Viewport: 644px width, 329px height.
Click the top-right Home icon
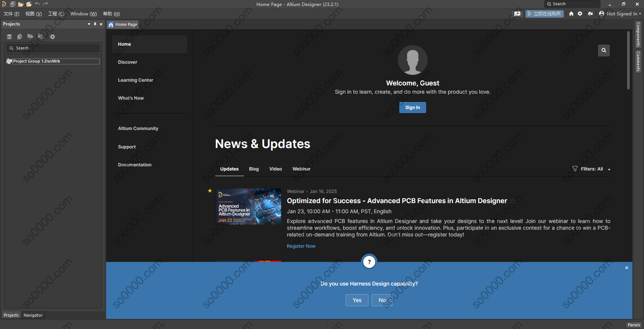tap(571, 13)
